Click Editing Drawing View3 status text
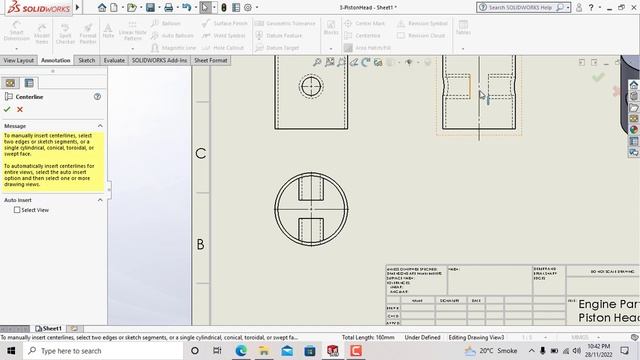This screenshot has height=360, width=640. 476,338
